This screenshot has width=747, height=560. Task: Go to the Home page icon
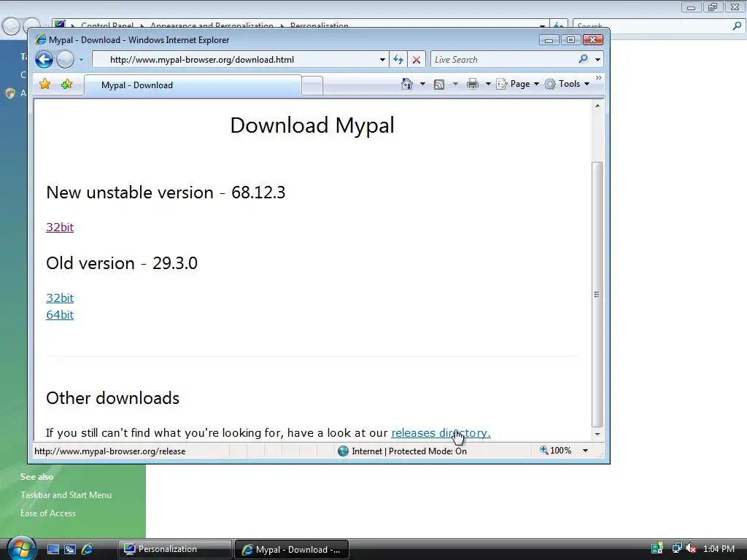[x=407, y=84]
